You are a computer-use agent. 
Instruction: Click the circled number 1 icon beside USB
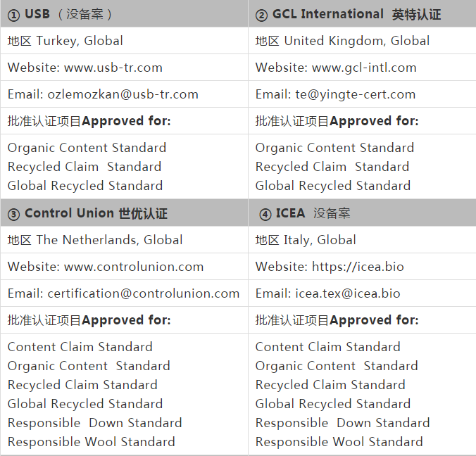click(13, 15)
